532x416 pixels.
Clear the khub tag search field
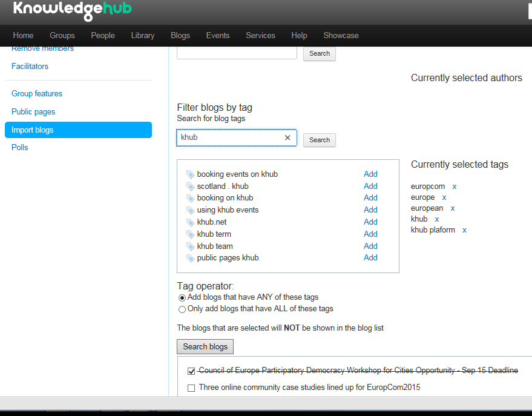pyautogui.click(x=287, y=137)
